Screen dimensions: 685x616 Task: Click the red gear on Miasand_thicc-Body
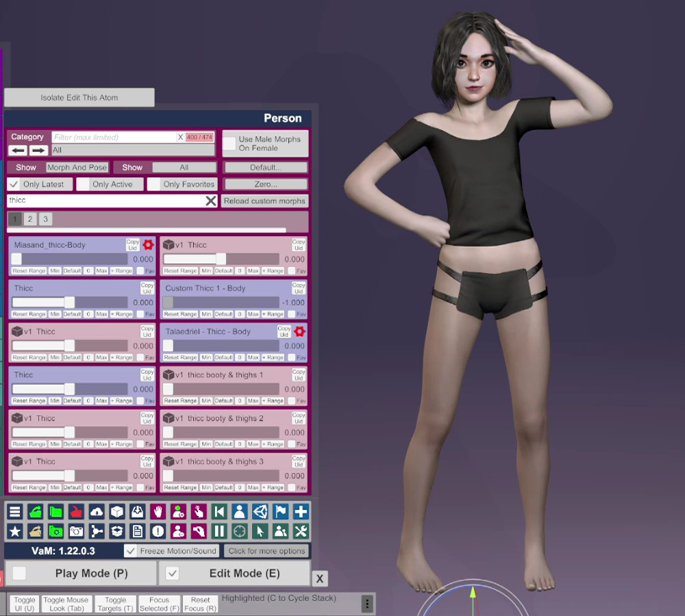(148, 245)
